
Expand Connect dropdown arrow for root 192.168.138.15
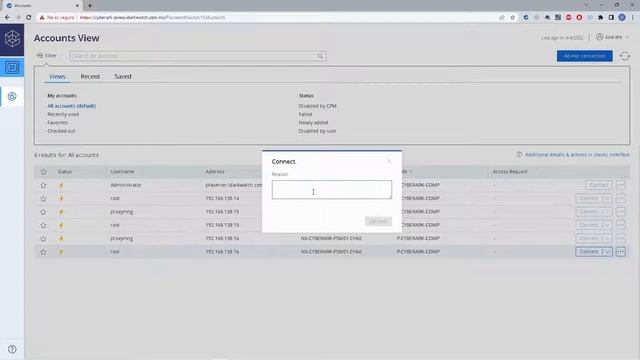click(607, 225)
